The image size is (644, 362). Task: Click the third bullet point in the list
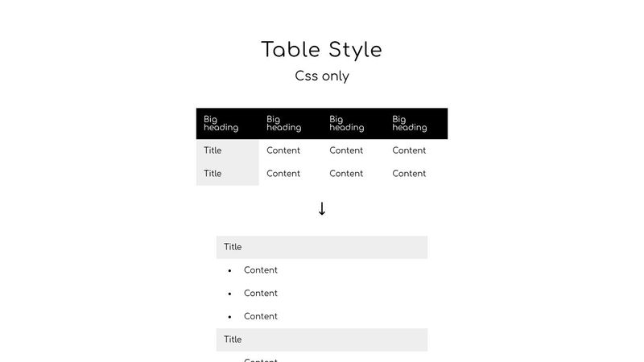(229, 317)
